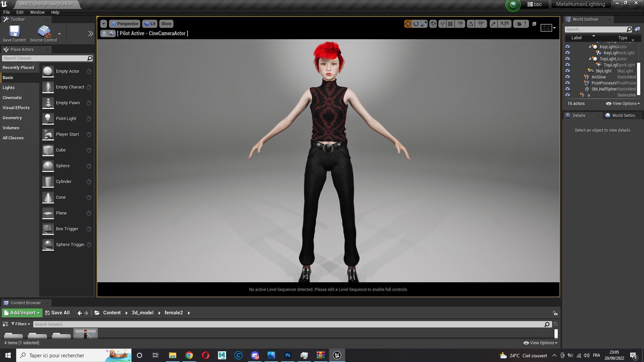Open the Window menu
Viewport: 644px width, 362px height.
[x=37, y=12]
